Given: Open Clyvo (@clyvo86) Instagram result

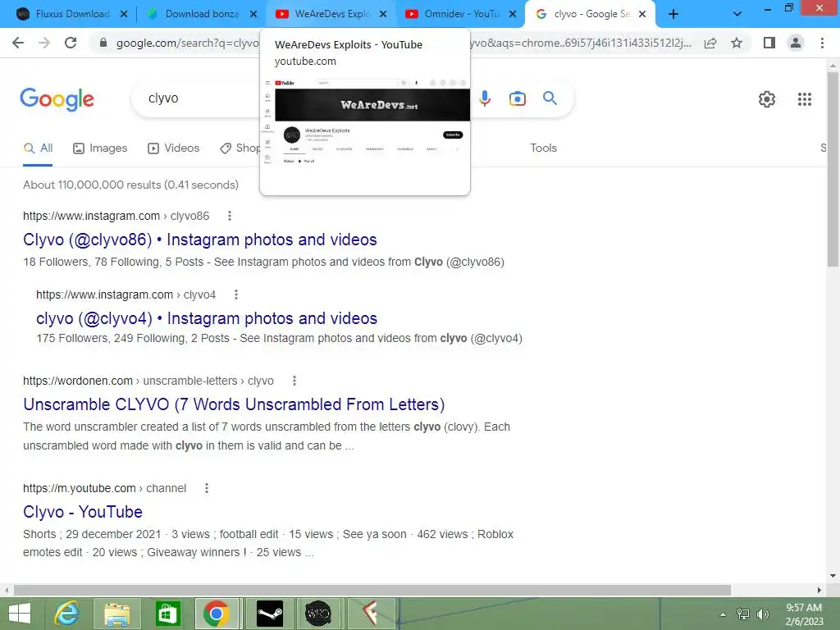Looking at the screenshot, I should click(x=200, y=240).
